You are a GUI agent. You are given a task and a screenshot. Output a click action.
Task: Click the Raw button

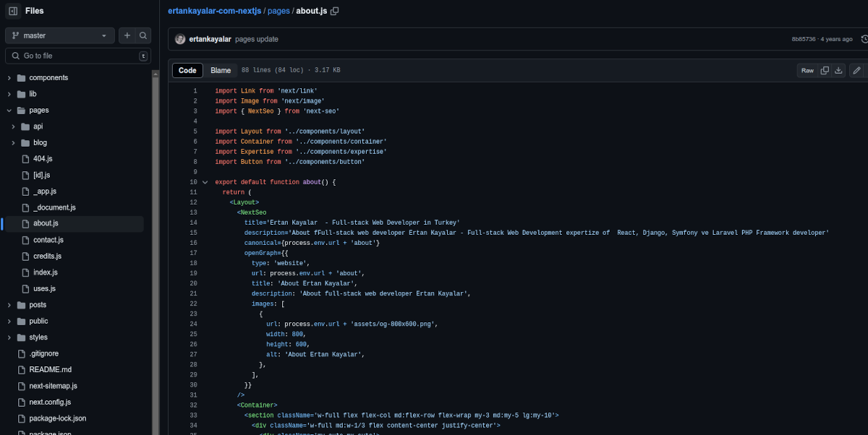pyautogui.click(x=807, y=70)
